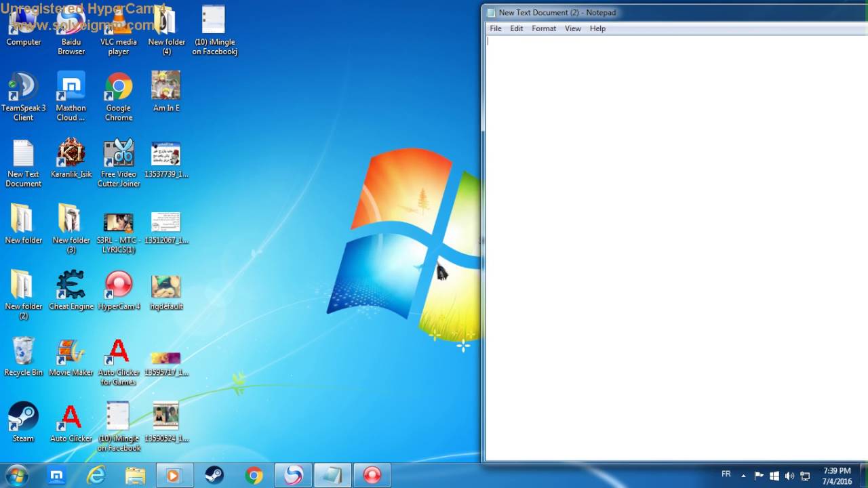Select the plain New folder icon
868x488 pixels.
point(24,225)
